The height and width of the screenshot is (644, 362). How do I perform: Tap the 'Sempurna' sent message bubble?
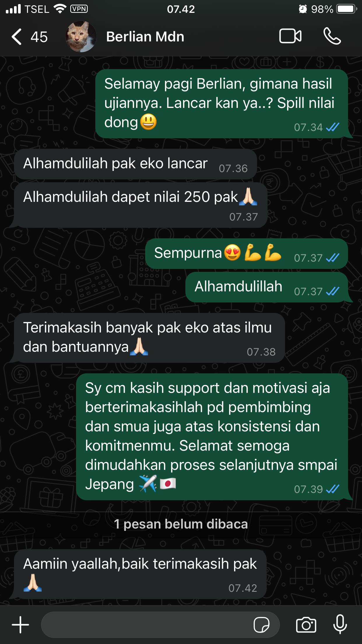point(247,253)
